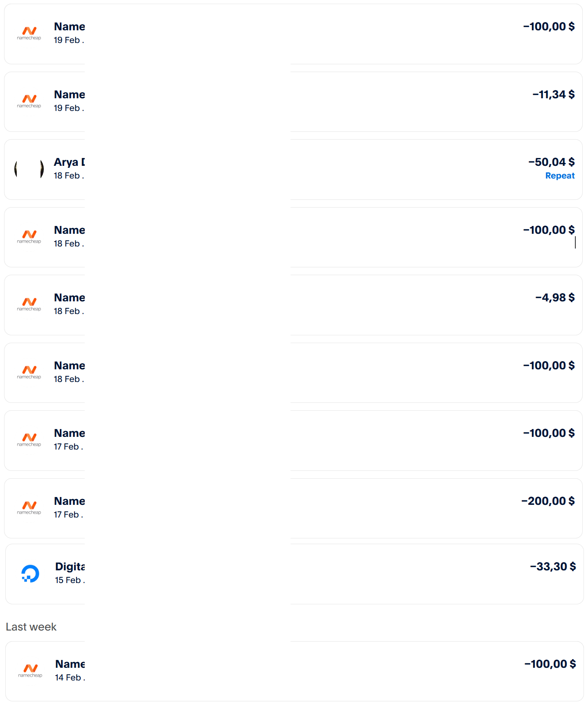Click the 15 Feb date on the DigitalOcean row
The width and height of the screenshot is (588, 703).
[68, 580]
